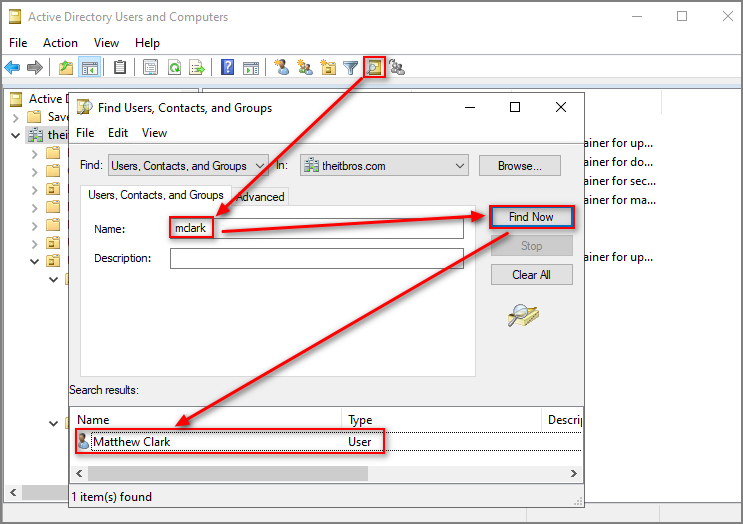
Task: Create a new user via toolbar icon
Action: 282,67
